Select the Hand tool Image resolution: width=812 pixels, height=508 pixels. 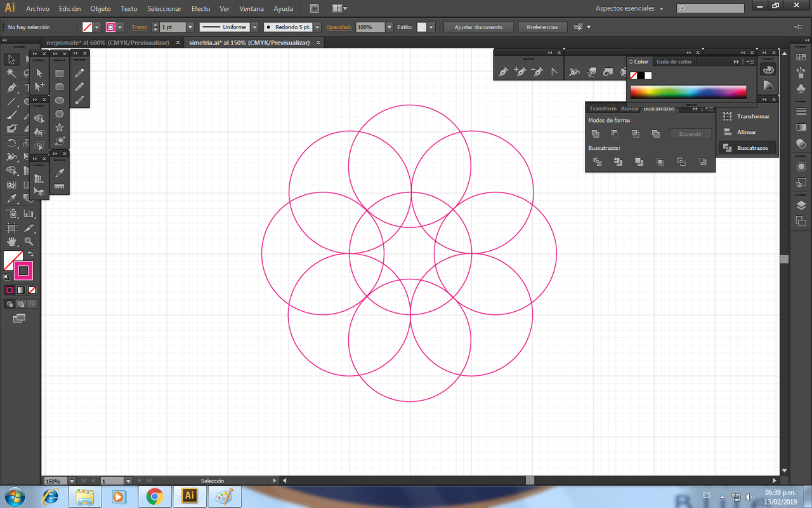coord(11,241)
